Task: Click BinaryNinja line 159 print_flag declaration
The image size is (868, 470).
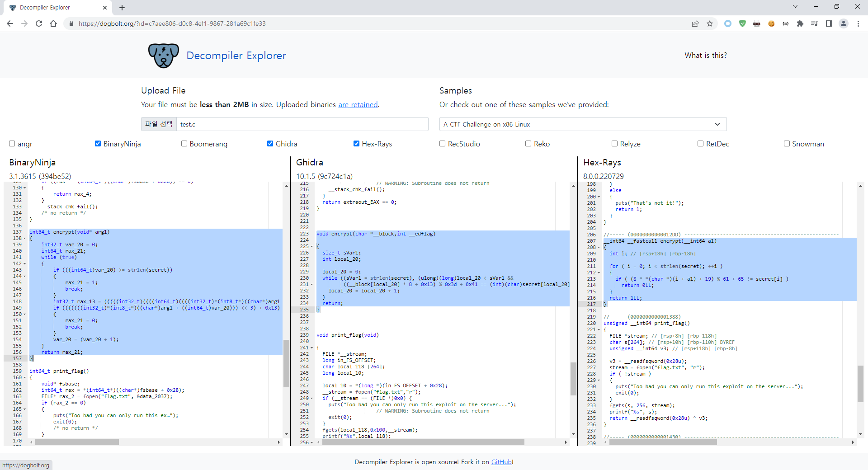Action: [59, 371]
